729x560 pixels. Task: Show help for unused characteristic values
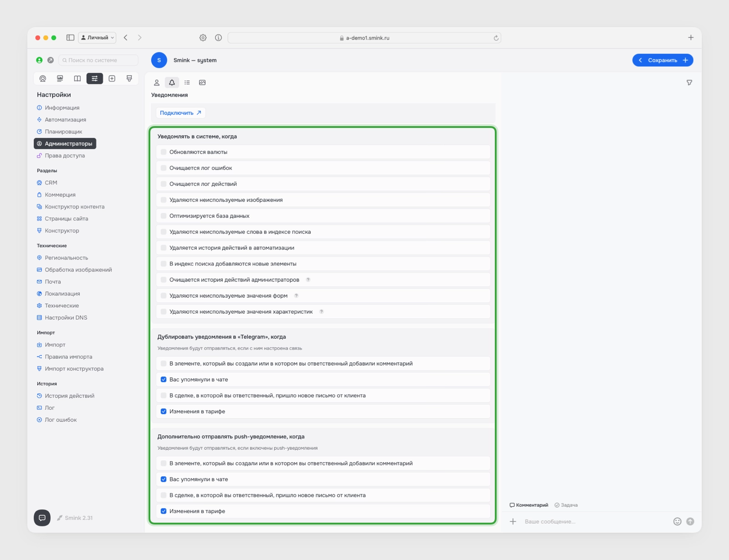321,311
